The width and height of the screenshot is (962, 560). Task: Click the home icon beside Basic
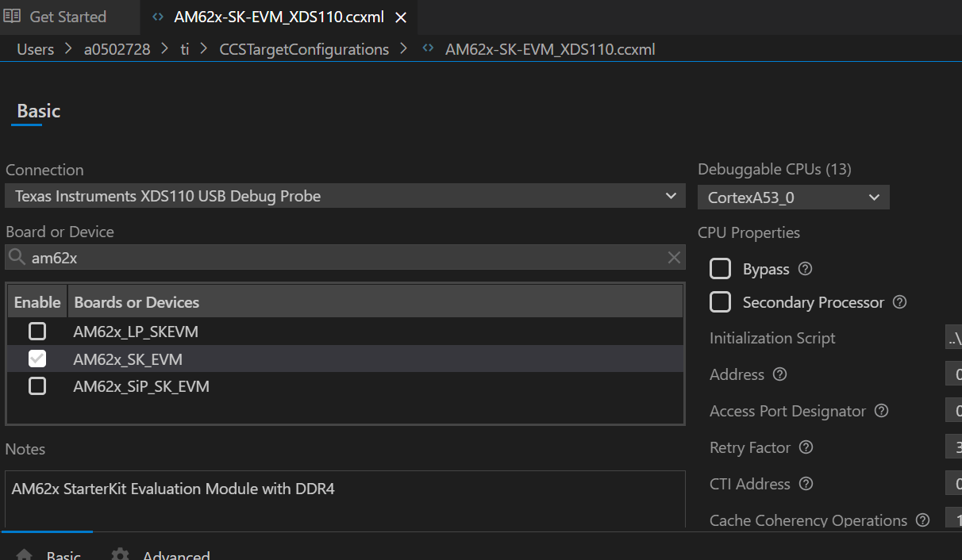click(x=25, y=554)
